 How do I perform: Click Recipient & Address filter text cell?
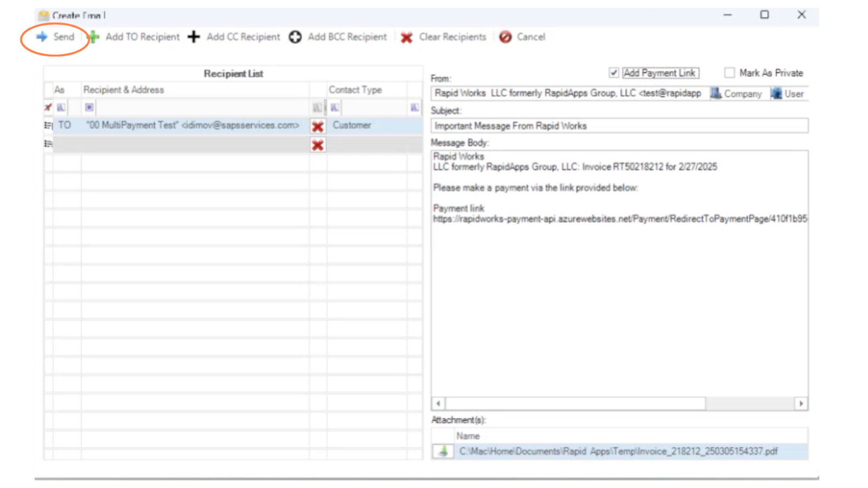click(202, 107)
